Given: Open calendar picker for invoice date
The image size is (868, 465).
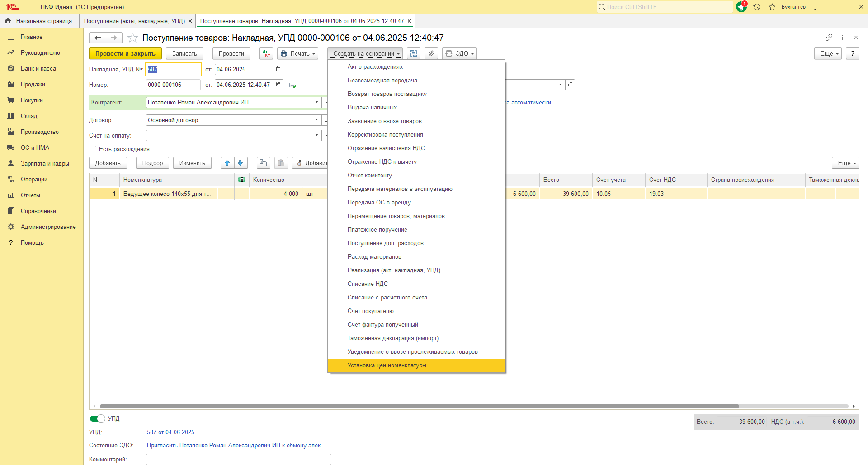Looking at the screenshot, I should point(278,69).
